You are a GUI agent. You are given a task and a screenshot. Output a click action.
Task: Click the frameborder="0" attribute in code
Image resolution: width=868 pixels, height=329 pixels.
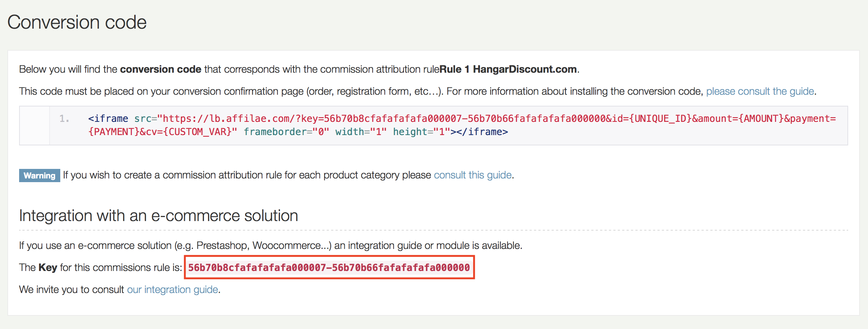pyautogui.click(x=286, y=132)
